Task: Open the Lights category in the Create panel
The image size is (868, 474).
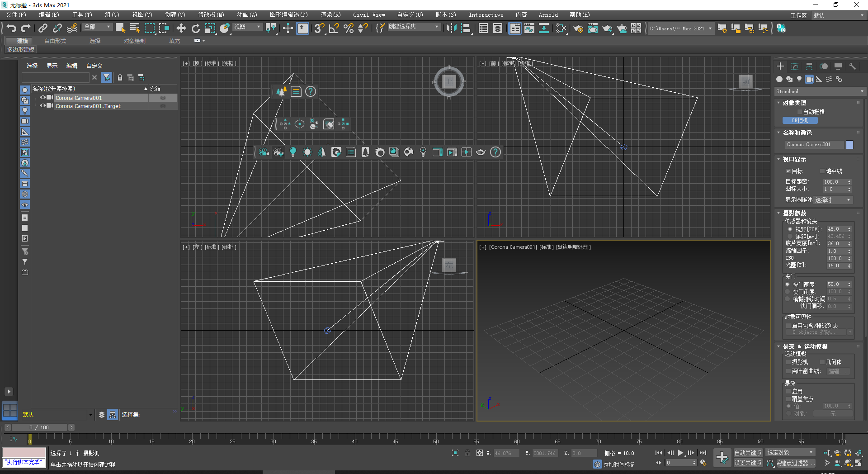Action: click(799, 79)
